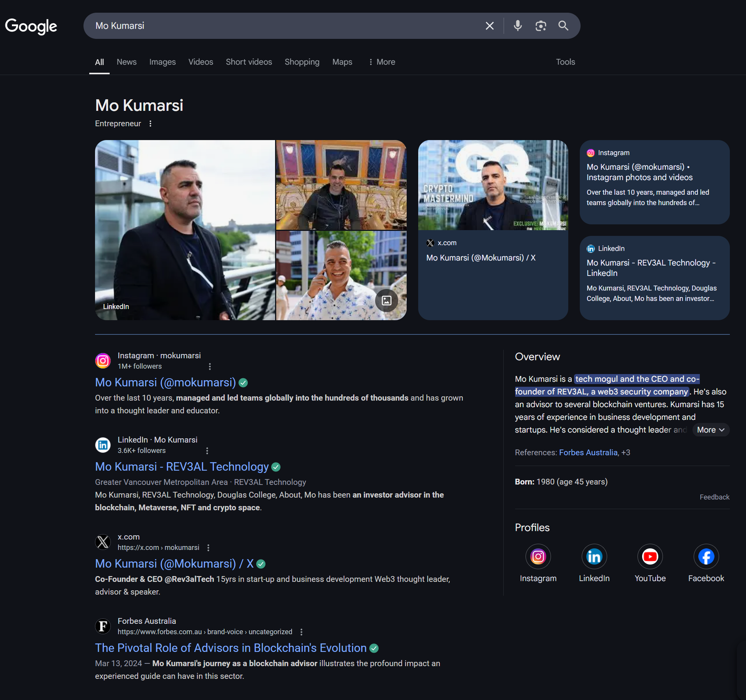Open Tools search options

pyautogui.click(x=565, y=62)
